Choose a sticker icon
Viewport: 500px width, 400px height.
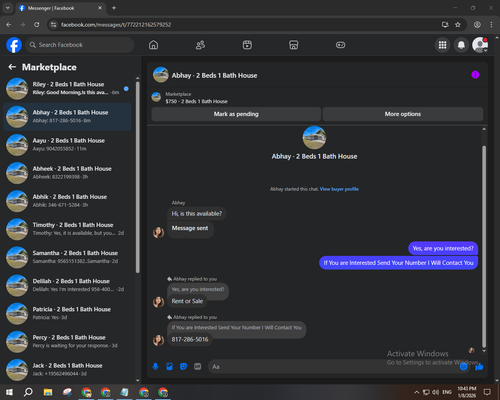click(x=183, y=367)
